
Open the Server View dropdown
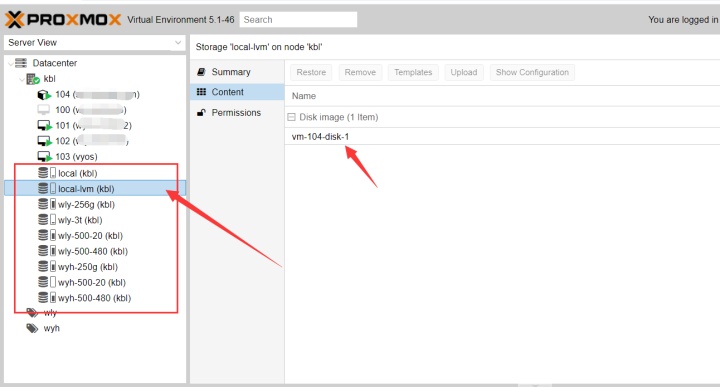coord(177,43)
